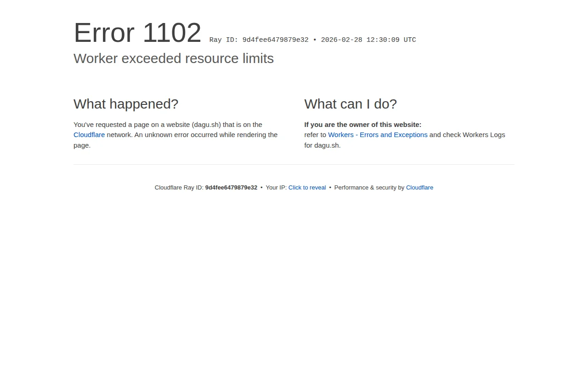Click Worker exceeded resource limits subtitle
Viewport: 588px width, 368px height.
click(x=174, y=58)
